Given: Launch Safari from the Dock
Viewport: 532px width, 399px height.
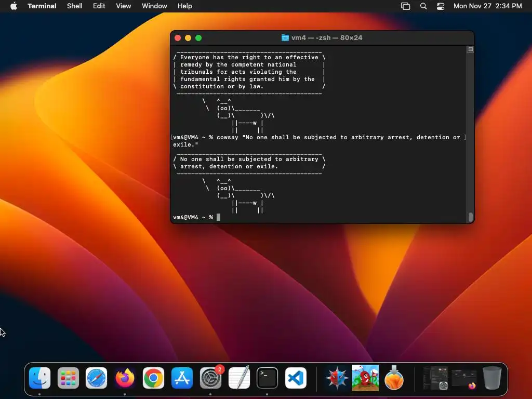Looking at the screenshot, I should coord(96,378).
